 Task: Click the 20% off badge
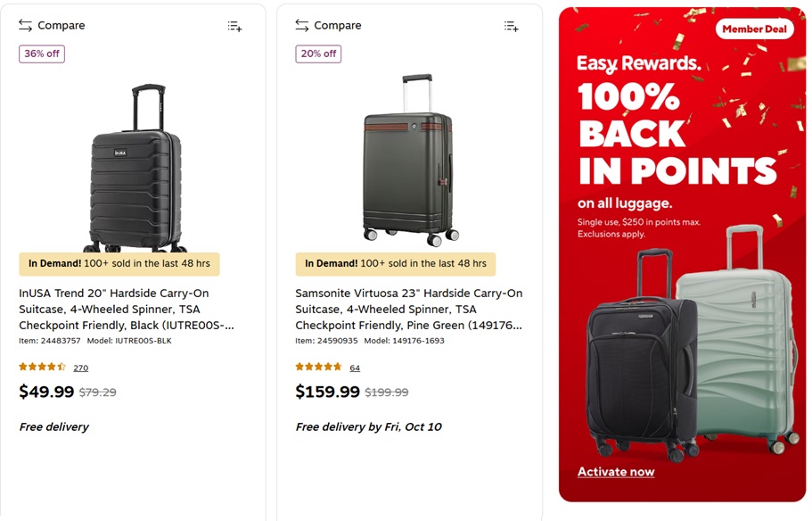click(318, 54)
